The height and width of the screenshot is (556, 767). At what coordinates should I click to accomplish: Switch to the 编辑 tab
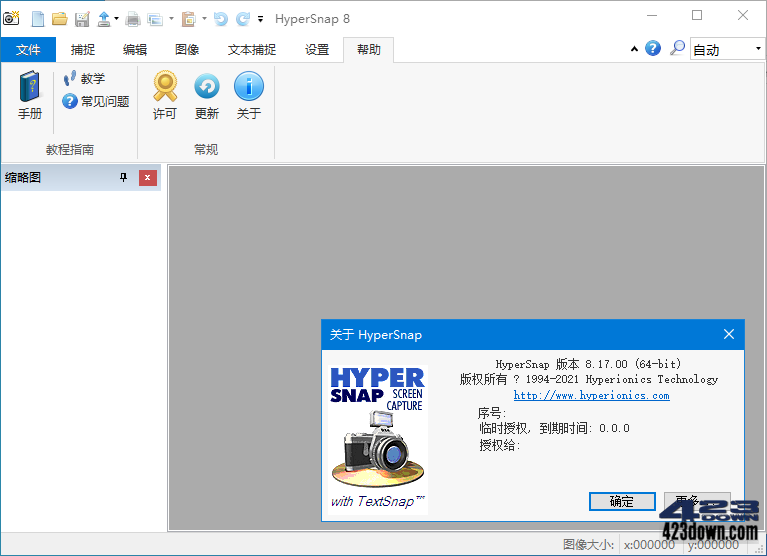coord(135,49)
